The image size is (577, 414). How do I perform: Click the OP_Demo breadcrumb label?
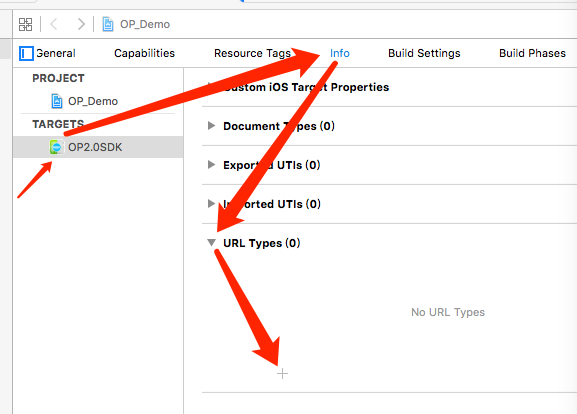click(145, 24)
